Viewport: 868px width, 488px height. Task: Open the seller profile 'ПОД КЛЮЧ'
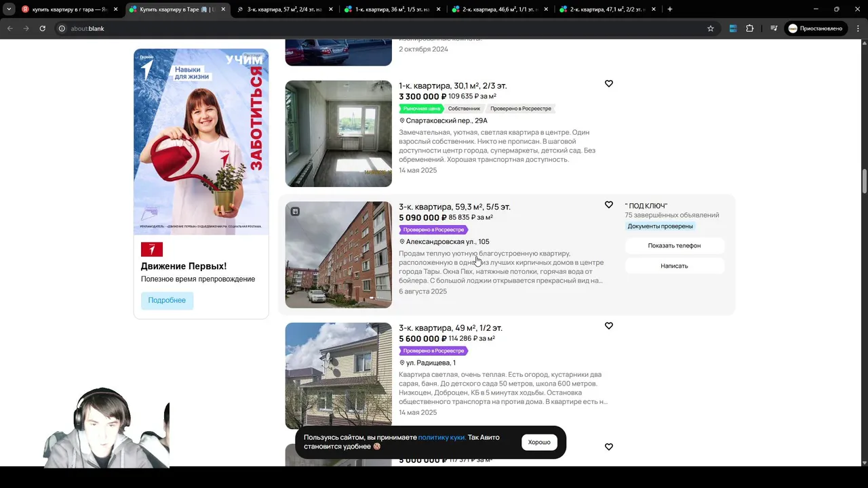(x=646, y=206)
